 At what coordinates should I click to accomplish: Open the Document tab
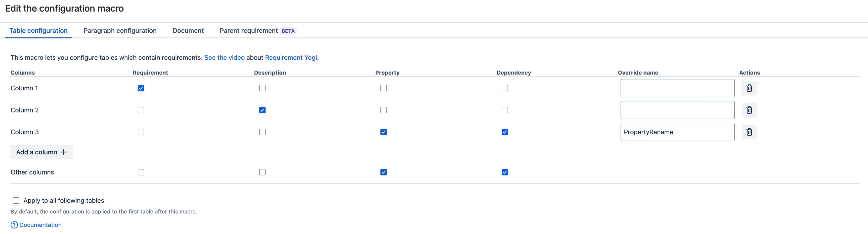(188, 31)
